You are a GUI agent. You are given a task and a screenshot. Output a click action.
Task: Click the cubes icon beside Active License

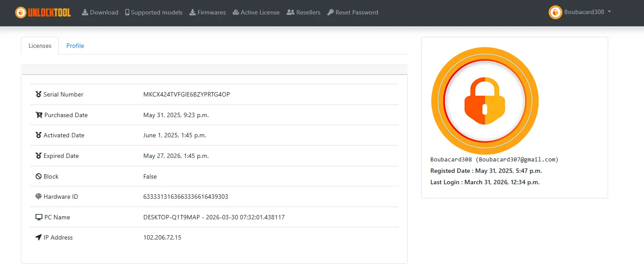(236, 12)
